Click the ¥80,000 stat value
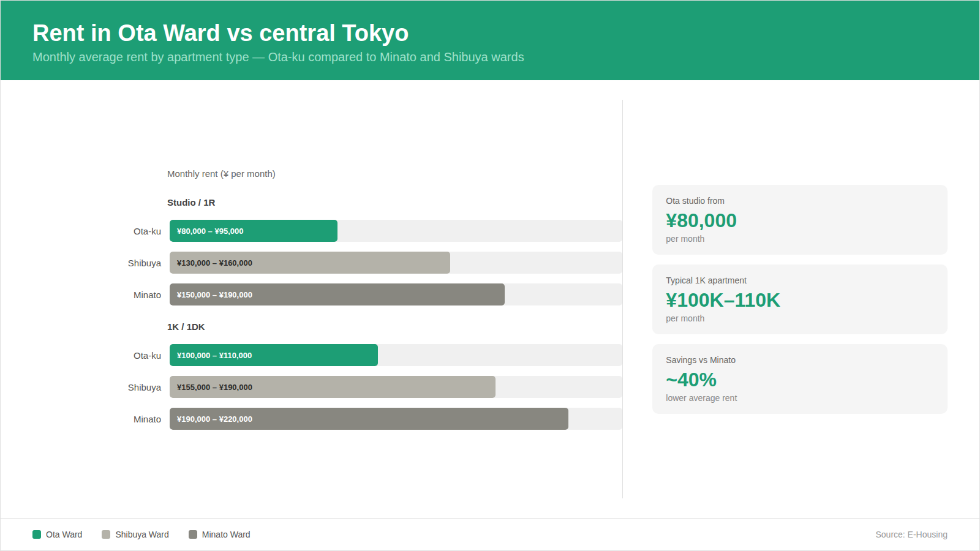Image resolution: width=980 pixels, height=551 pixels. click(701, 220)
